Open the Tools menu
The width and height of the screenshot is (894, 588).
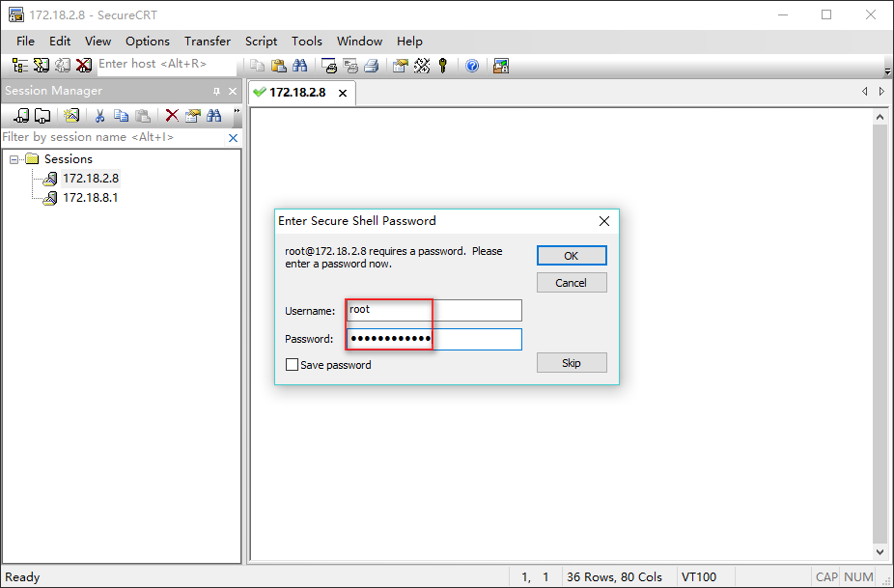pos(307,42)
